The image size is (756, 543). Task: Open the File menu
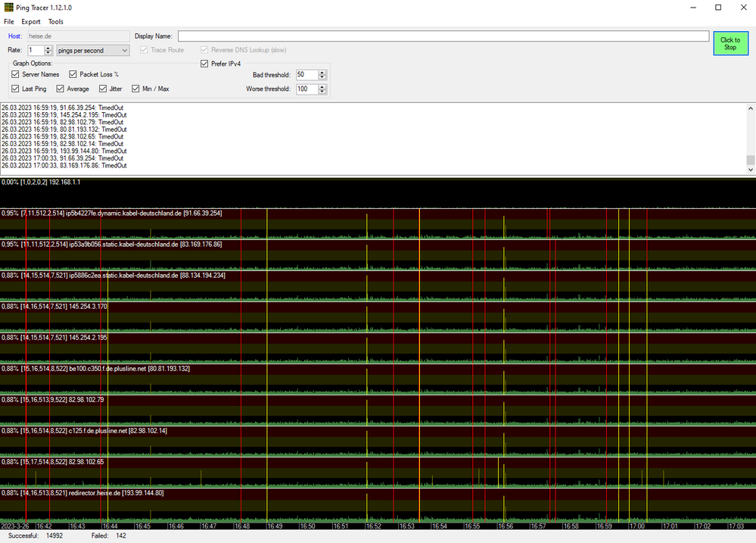[x=9, y=22]
